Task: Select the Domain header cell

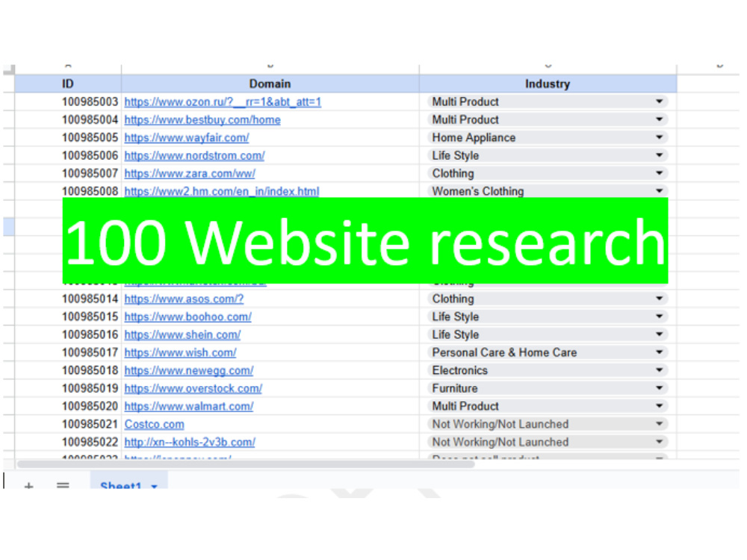Action: click(270, 84)
